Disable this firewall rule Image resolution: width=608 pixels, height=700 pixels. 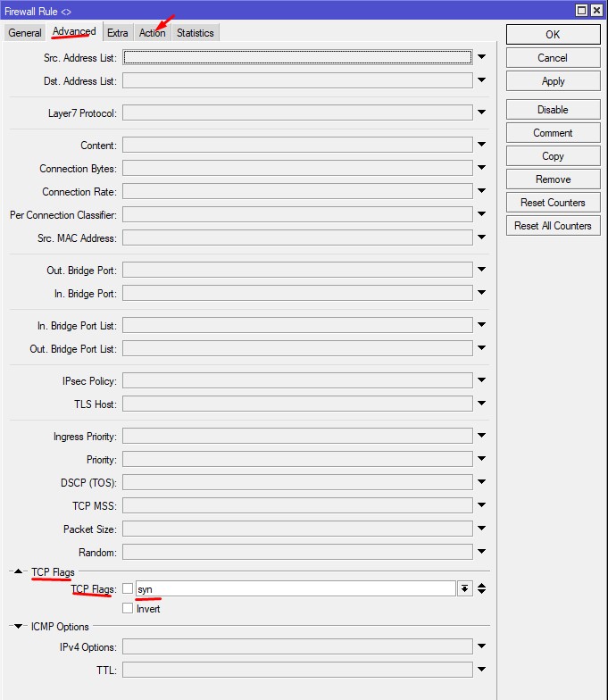(x=553, y=110)
